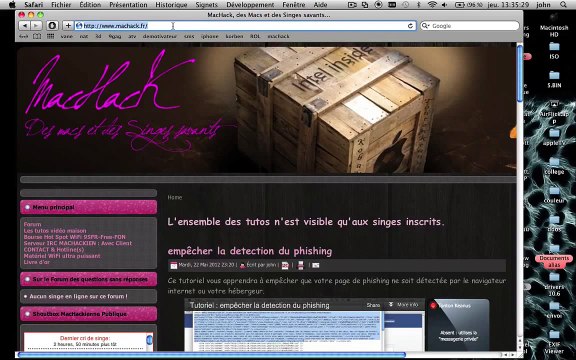Open the iphone bookmark
Screen dimensions: 576x360
(209, 36)
